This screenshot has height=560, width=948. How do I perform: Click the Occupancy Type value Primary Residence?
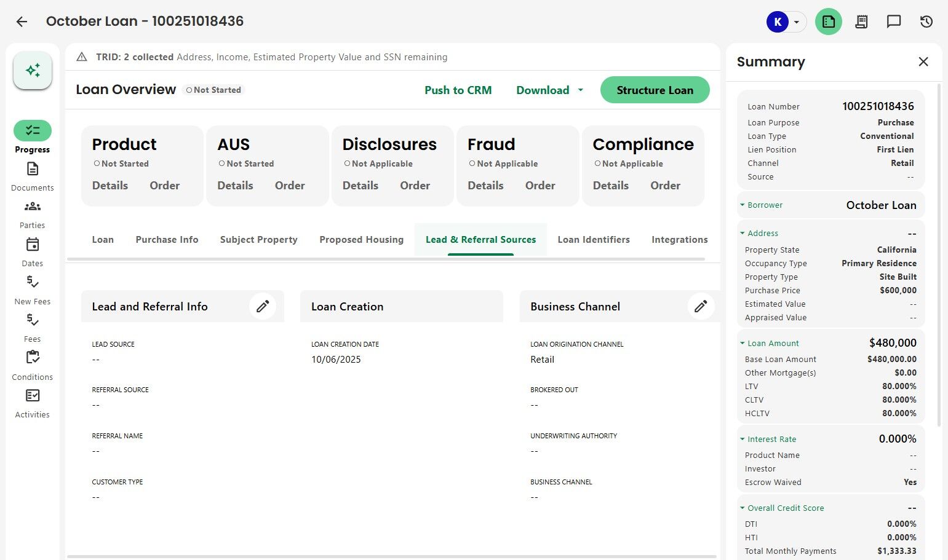[879, 264]
